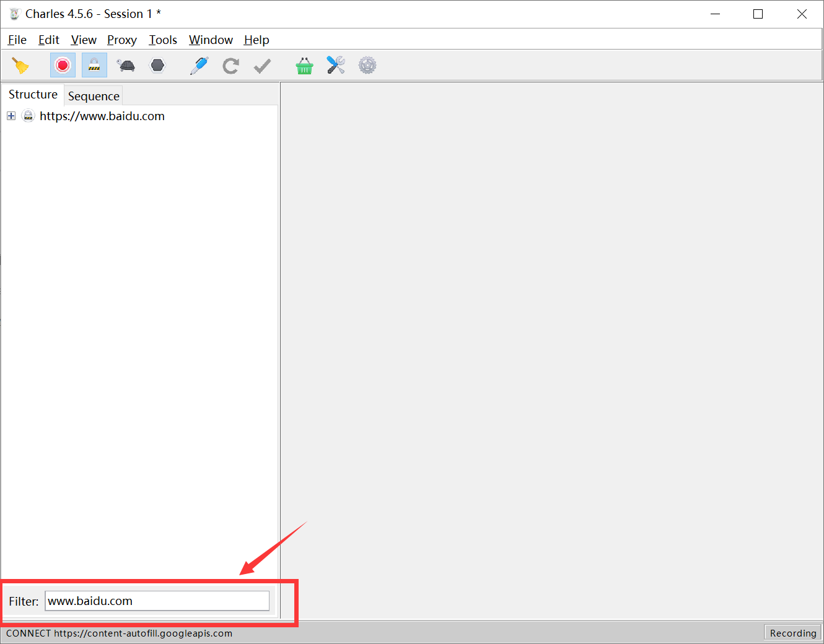The image size is (824, 644).
Task: Open the Tools menu
Action: [163, 40]
